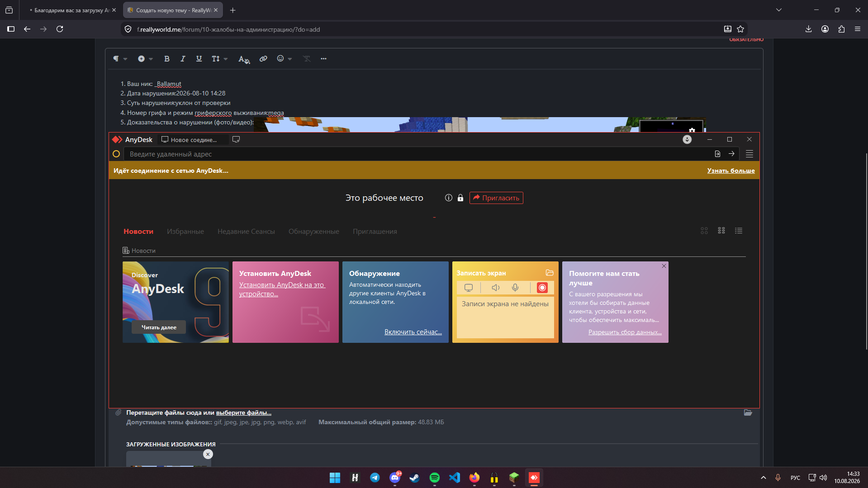Click the AnyDesk workspace info icon

click(x=448, y=198)
